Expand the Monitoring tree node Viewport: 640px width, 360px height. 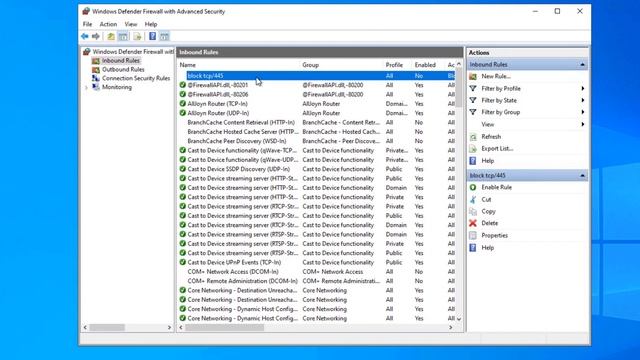tap(86, 87)
